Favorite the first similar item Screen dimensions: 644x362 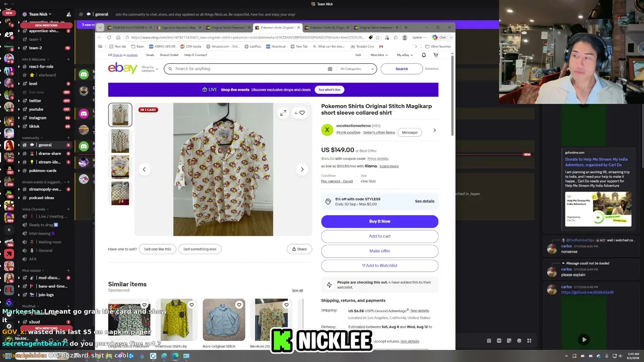[144, 305]
